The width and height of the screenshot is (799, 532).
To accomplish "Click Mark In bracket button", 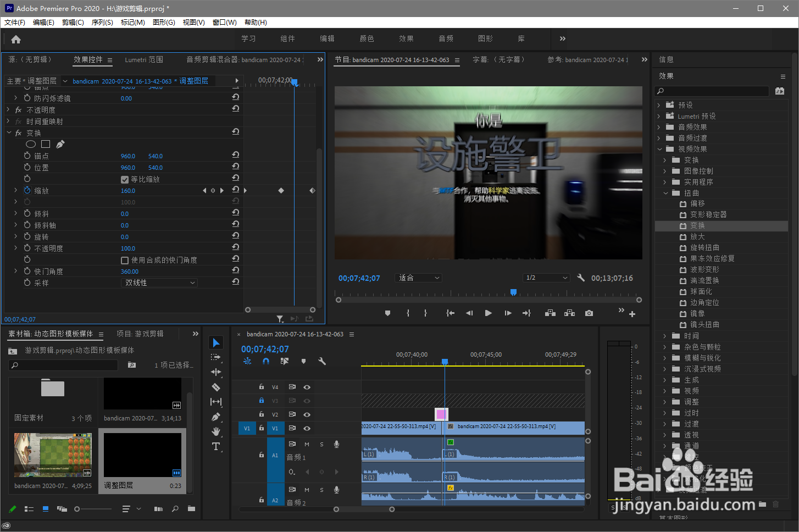I will pyautogui.click(x=408, y=313).
